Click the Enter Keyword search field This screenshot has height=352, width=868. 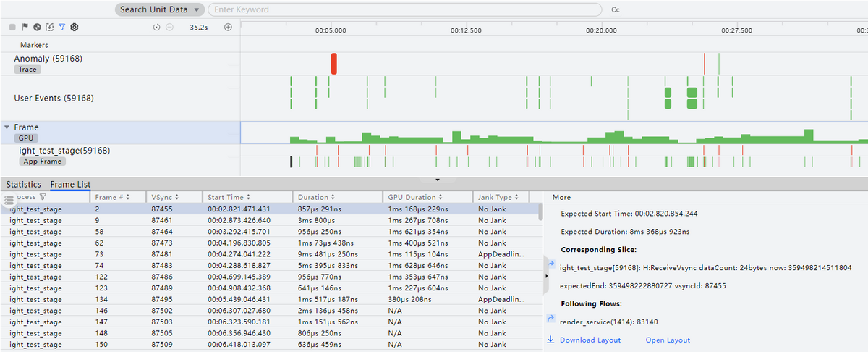click(x=405, y=9)
